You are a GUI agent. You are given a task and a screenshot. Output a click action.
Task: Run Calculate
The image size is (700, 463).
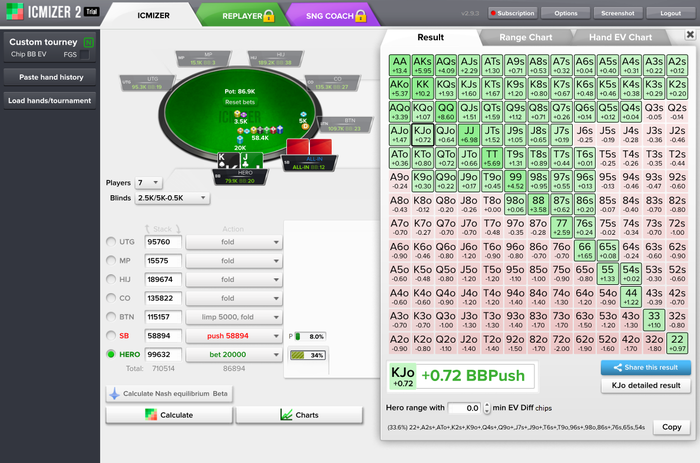(x=169, y=415)
